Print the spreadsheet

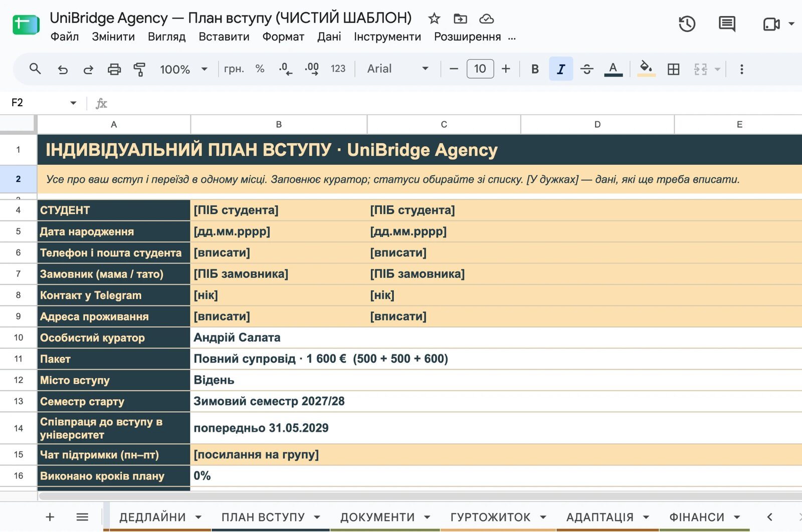tap(114, 69)
